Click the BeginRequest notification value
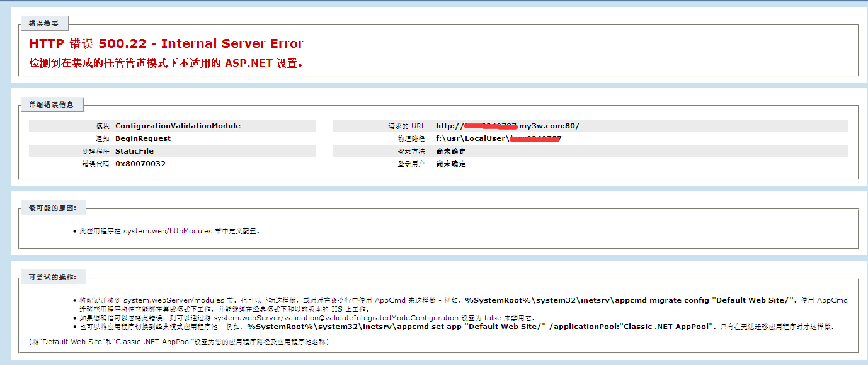The height and width of the screenshot is (365, 868). [x=143, y=138]
